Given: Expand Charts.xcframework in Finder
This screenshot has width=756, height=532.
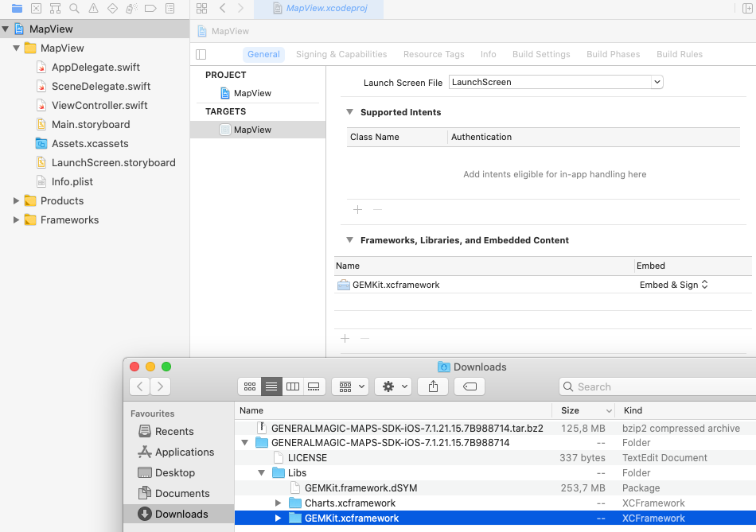Looking at the screenshot, I should tap(278, 503).
